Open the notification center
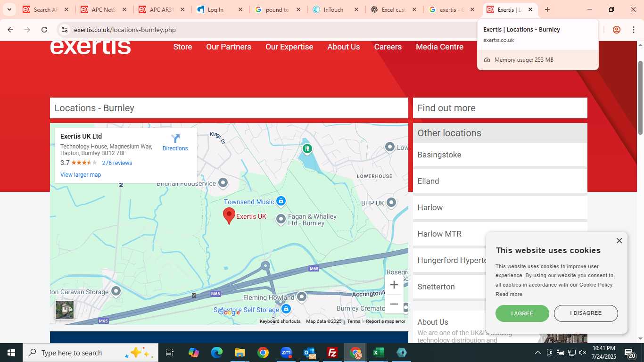Viewport: 644px width, 362px height. pyautogui.click(x=631, y=353)
